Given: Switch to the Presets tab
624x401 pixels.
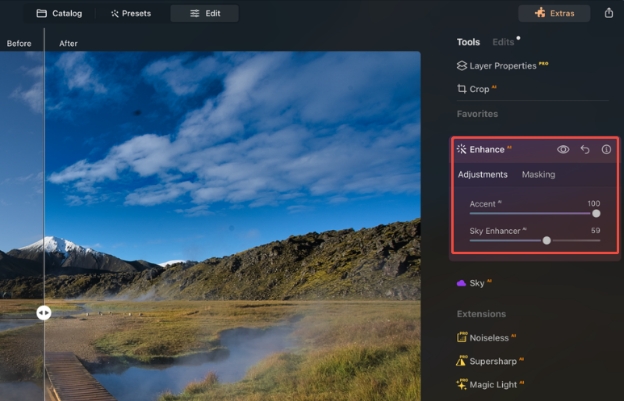Looking at the screenshot, I should pos(131,14).
